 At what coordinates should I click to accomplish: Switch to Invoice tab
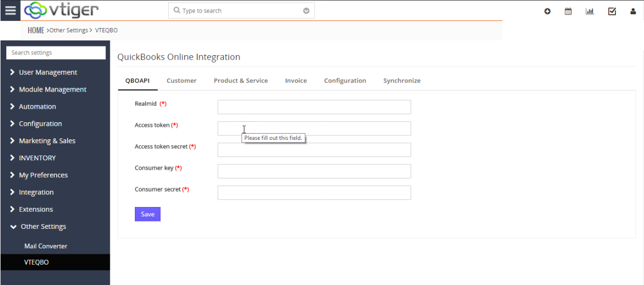click(x=296, y=81)
